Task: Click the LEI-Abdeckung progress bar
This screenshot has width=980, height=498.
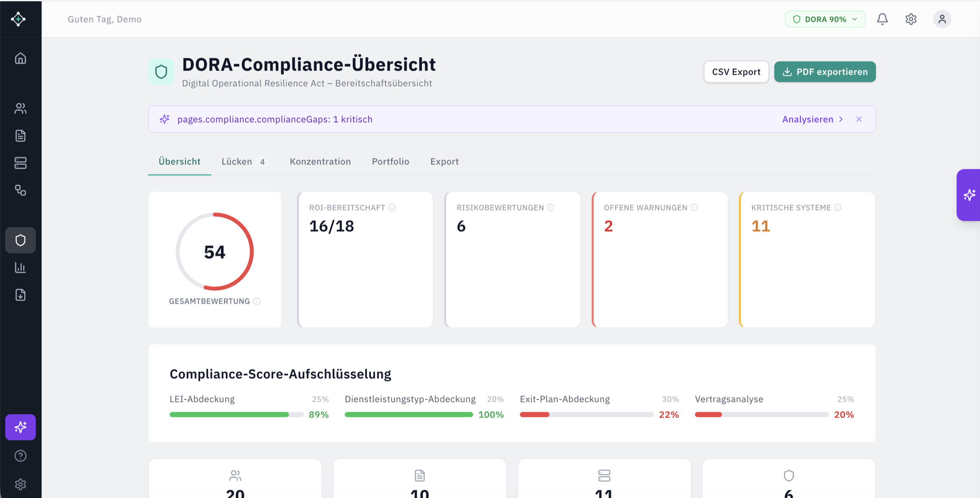Action: tap(236, 414)
